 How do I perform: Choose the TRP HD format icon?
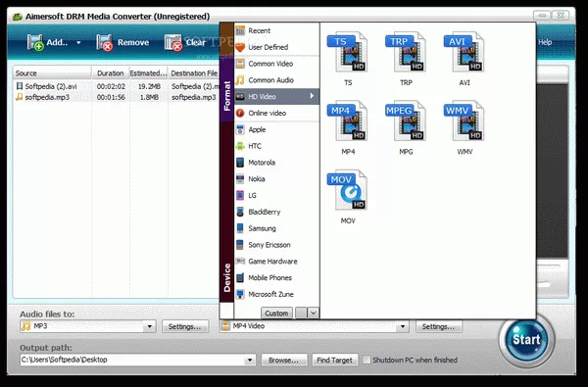[406, 52]
